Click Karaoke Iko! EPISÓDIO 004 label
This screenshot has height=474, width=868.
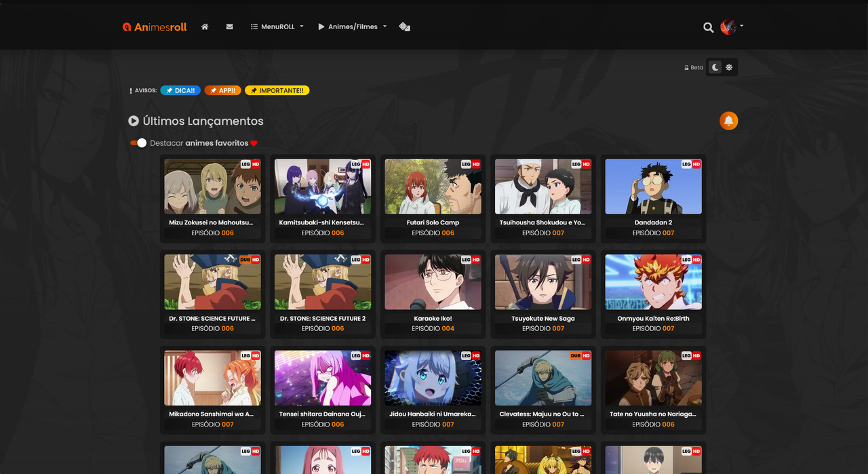433,328
